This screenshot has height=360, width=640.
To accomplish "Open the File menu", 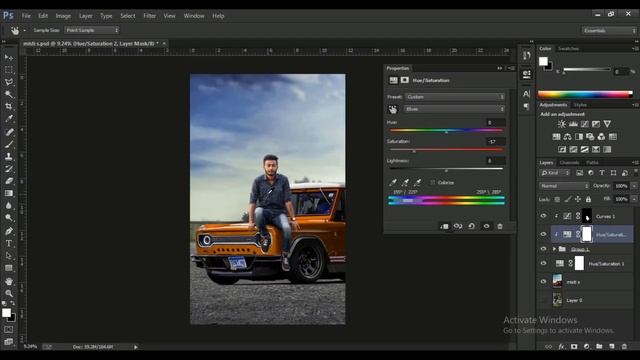I will (x=26, y=16).
